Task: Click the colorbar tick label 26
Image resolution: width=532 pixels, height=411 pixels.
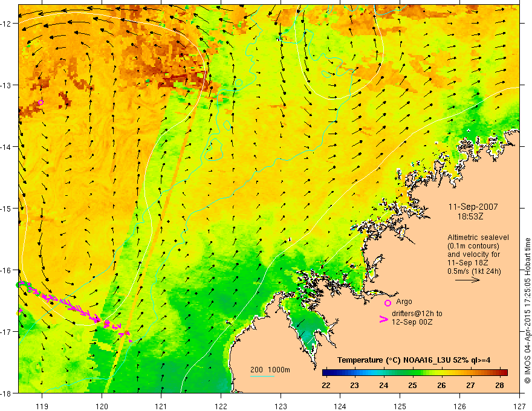Action: (x=441, y=386)
